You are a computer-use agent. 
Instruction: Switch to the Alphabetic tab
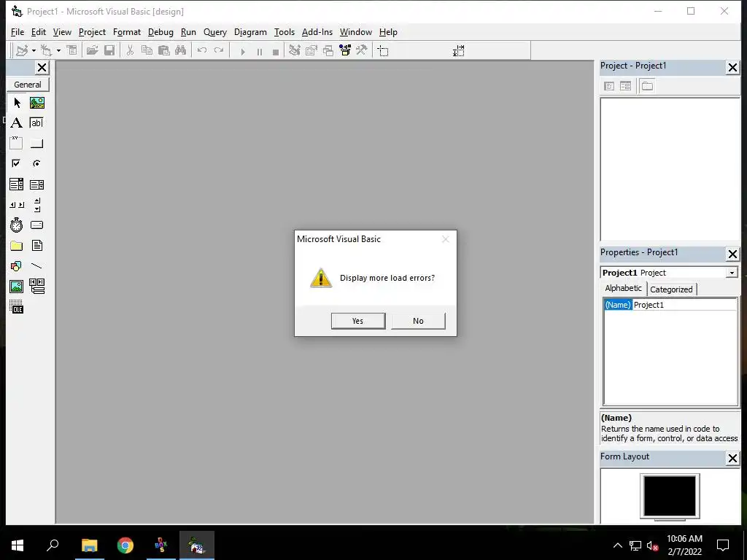(623, 288)
